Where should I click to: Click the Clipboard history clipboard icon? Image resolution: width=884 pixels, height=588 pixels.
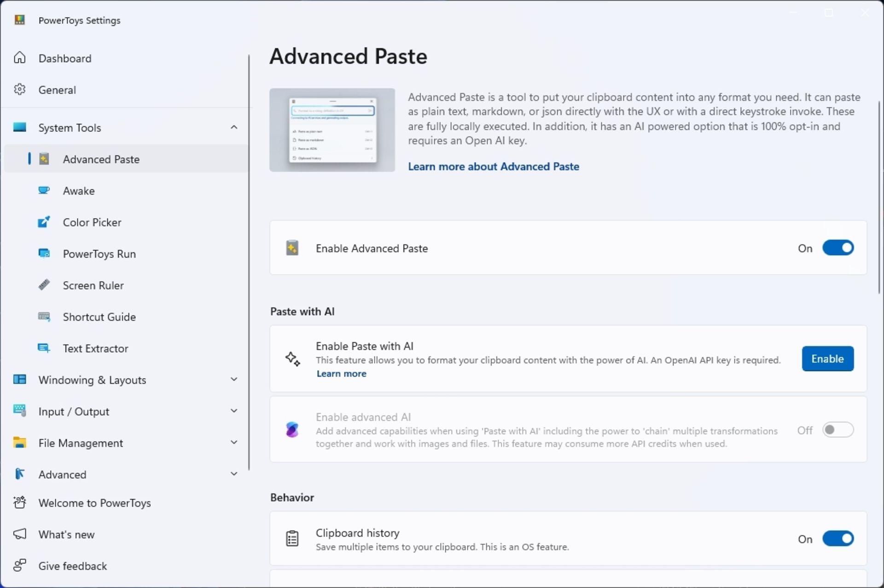pos(292,539)
